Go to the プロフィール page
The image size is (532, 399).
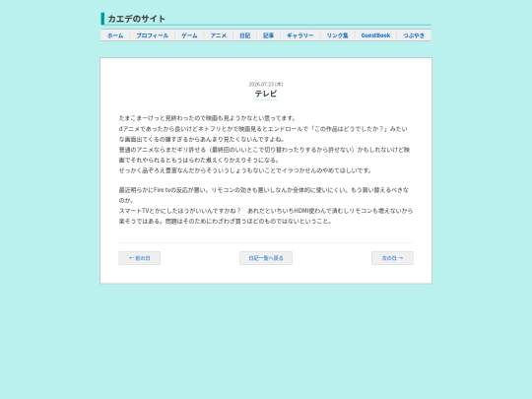pos(153,35)
